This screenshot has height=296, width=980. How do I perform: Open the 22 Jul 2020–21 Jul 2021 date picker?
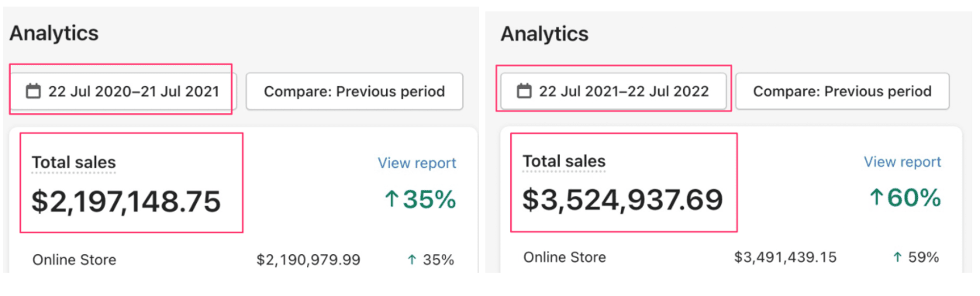123,91
